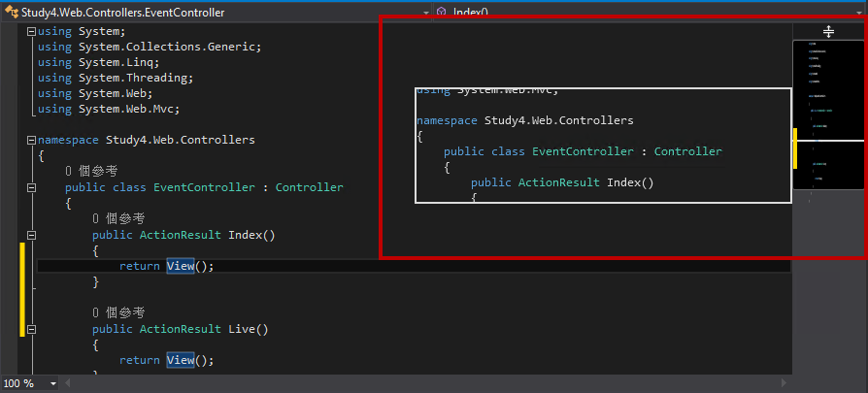Click the Controller base class name
This screenshot has height=393, width=868.
[x=310, y=187]
